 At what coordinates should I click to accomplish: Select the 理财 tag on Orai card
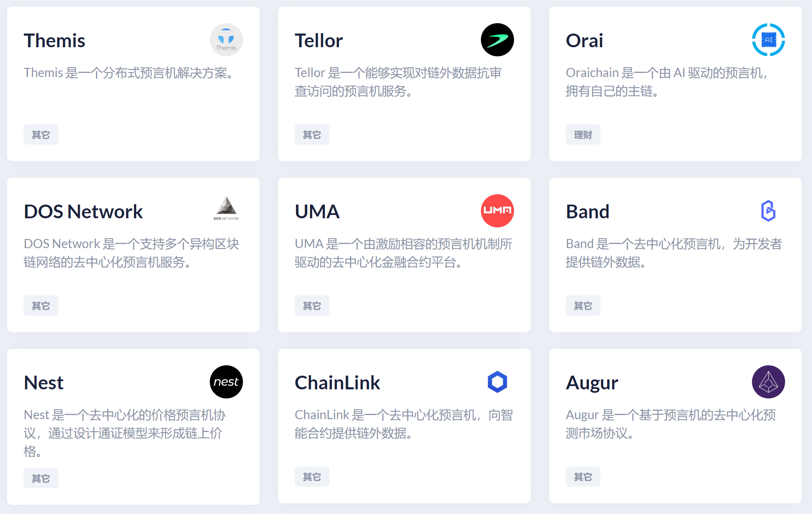click(x=583, y=135)
